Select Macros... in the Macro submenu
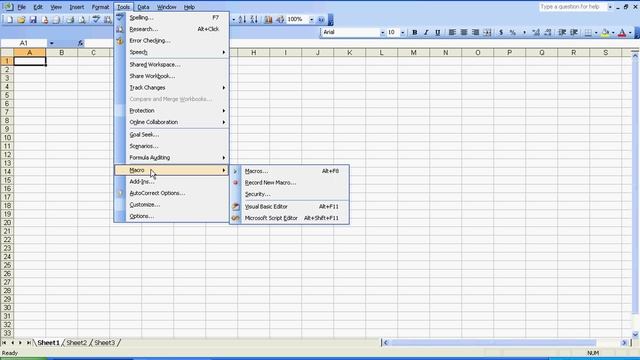 (x=289, y=171)
